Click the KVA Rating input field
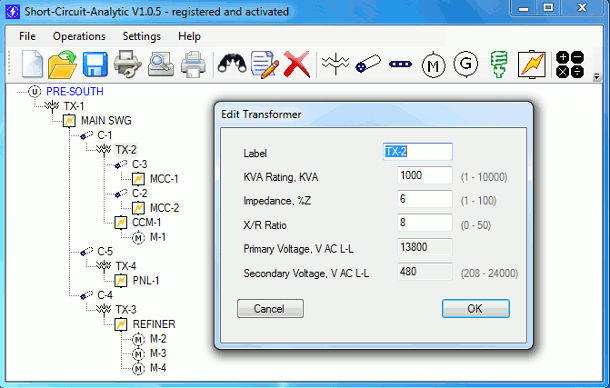Image resolution: width=610 pixels, height=388 pixels. (424, 176)
